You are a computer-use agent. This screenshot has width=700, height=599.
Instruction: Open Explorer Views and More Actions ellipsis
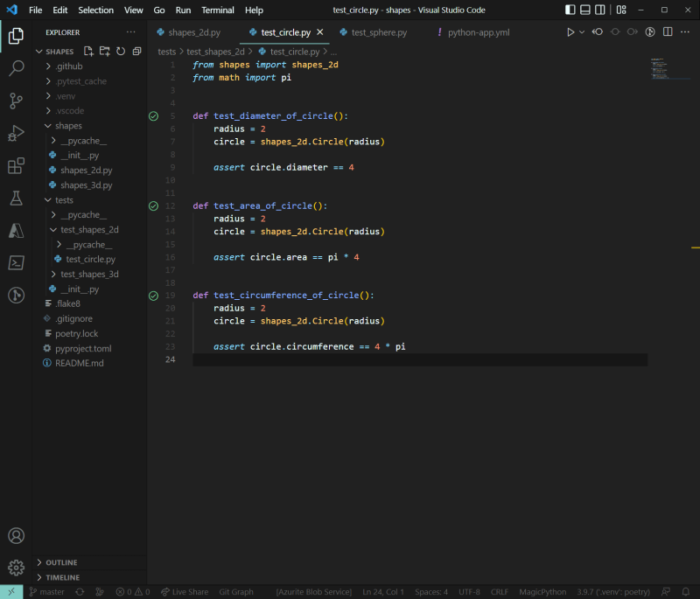130,32
